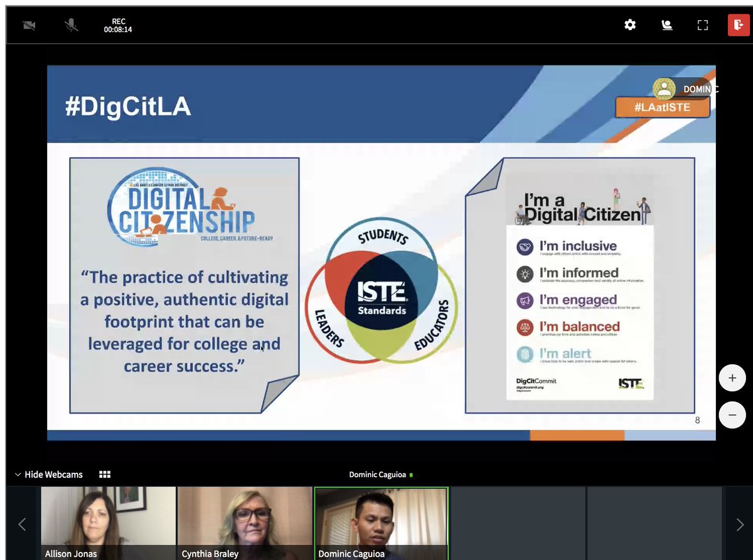Zoom out on shared slide
The width and height of the screenshot is (753, 560).
[732, 415]
